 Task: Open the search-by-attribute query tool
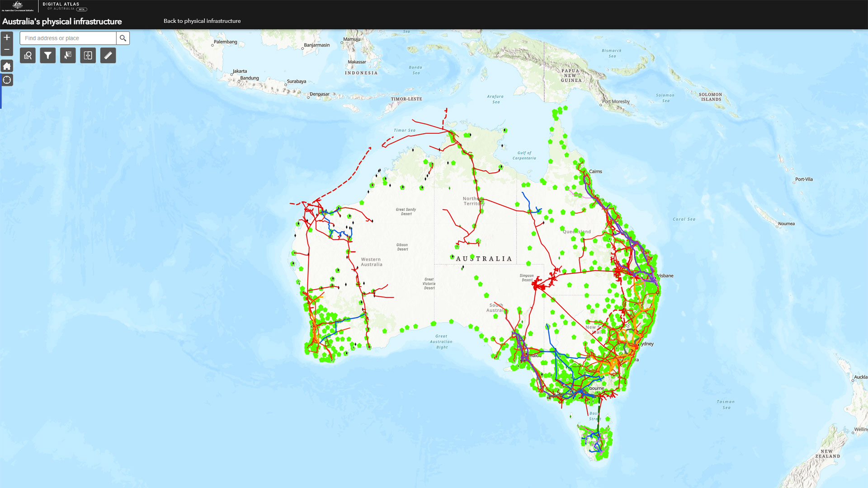[28, 55]
